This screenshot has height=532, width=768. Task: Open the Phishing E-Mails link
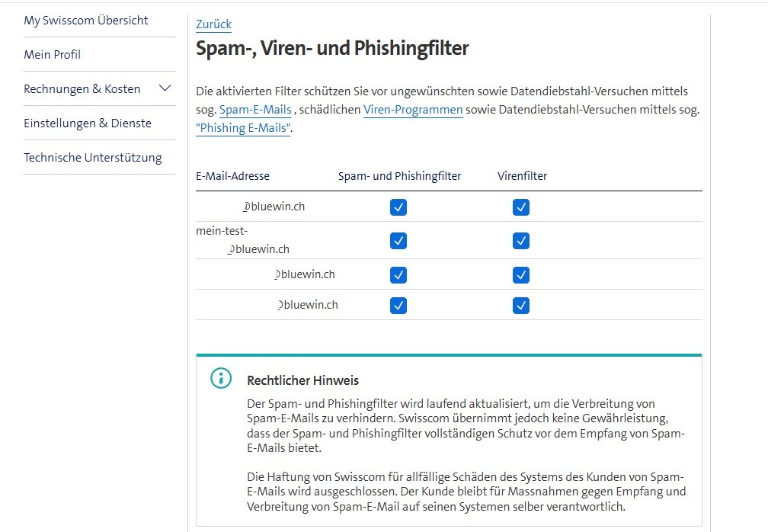(x=243, y=127)
